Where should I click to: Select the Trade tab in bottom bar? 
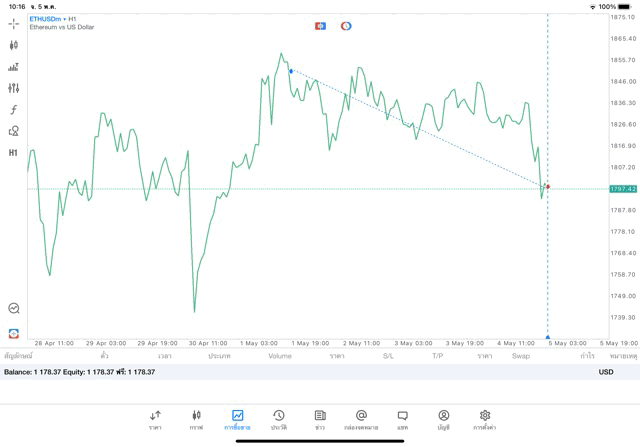click(238, 419)
